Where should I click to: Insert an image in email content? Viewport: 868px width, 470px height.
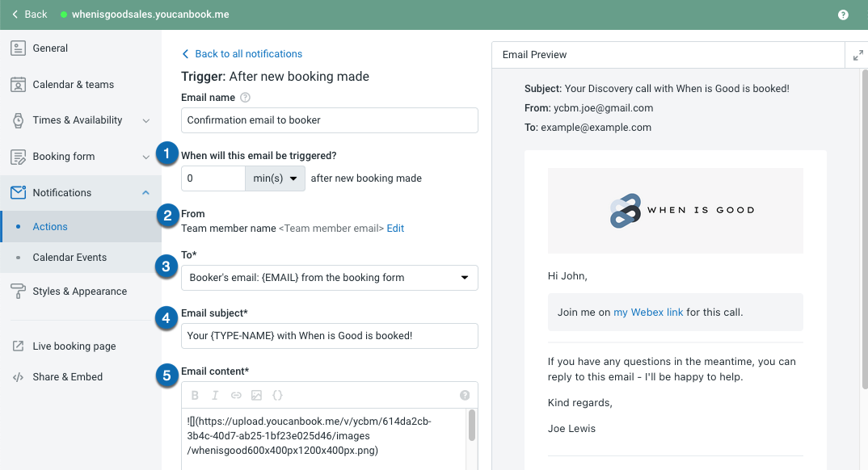click(255, 395)
